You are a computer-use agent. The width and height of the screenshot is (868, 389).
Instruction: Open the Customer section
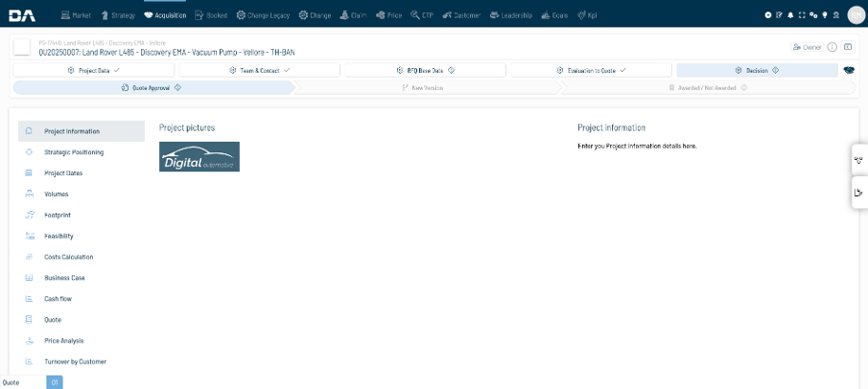click(x=461, y=15)
